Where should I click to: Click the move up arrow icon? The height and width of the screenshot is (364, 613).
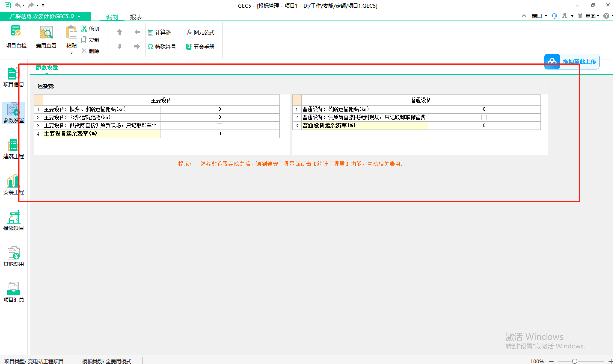click(x=120, y=32)
